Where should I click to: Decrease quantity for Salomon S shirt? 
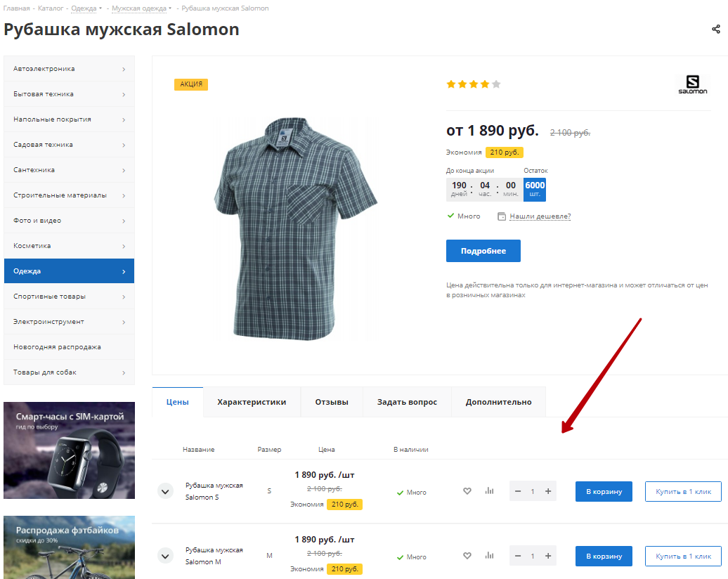point(518,491)
